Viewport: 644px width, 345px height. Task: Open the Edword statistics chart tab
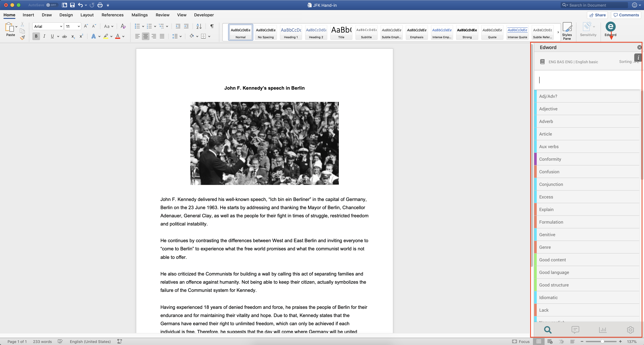click(603, 330)
